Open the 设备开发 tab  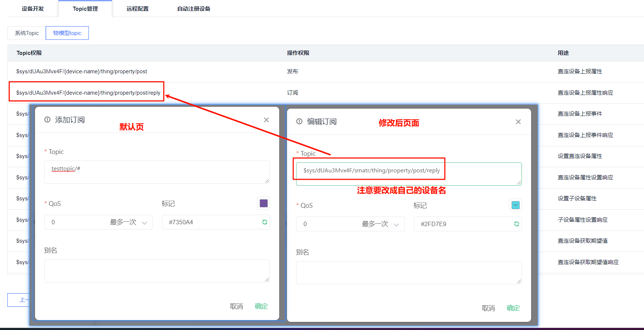click(x=33, y=9)
